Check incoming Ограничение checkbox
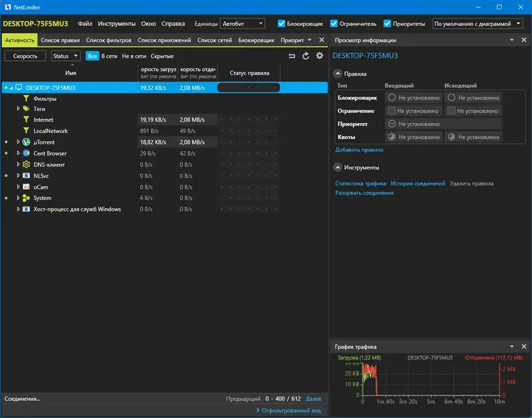The image size is (532, 418). coord(392,110)
